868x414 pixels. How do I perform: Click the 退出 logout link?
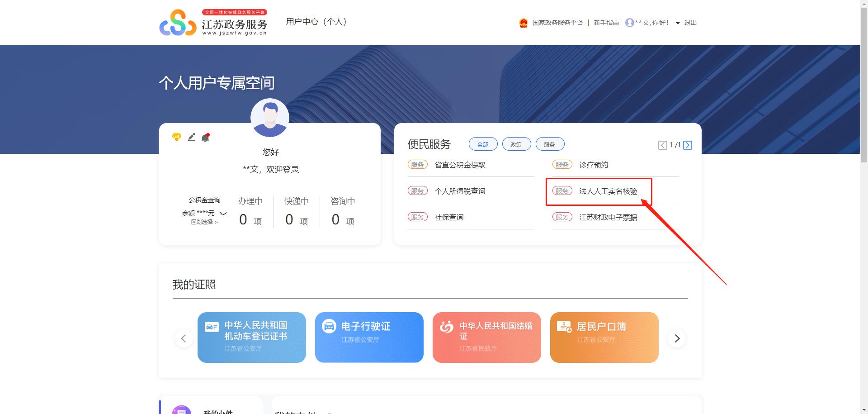pos(690,23)
